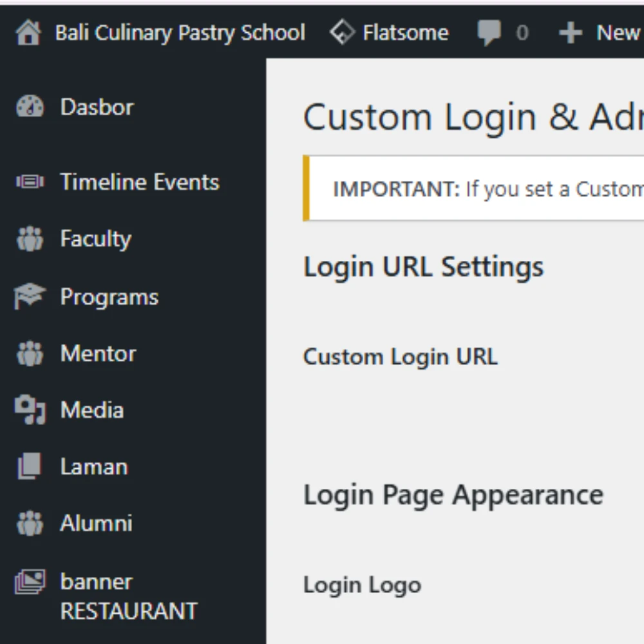The image size is (644, 644).
Task: Open comments via the speech bubble icon
Action: [x=489, y=33]
